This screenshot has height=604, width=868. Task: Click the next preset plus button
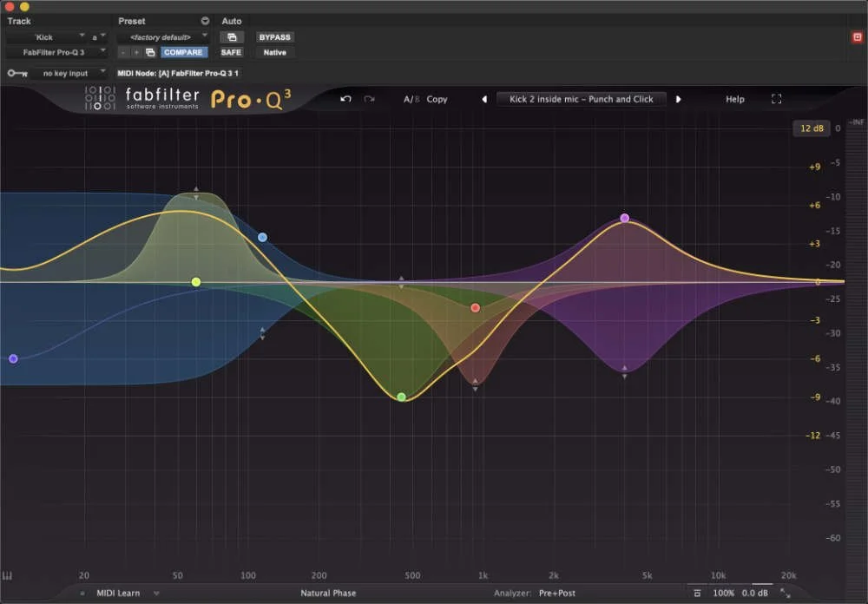[136, 52]
